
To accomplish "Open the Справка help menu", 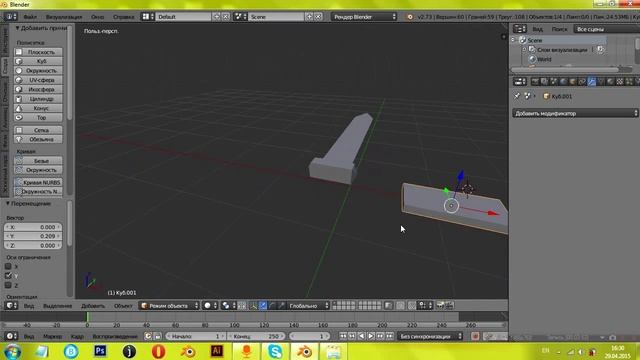I will [x=123, y=17].
